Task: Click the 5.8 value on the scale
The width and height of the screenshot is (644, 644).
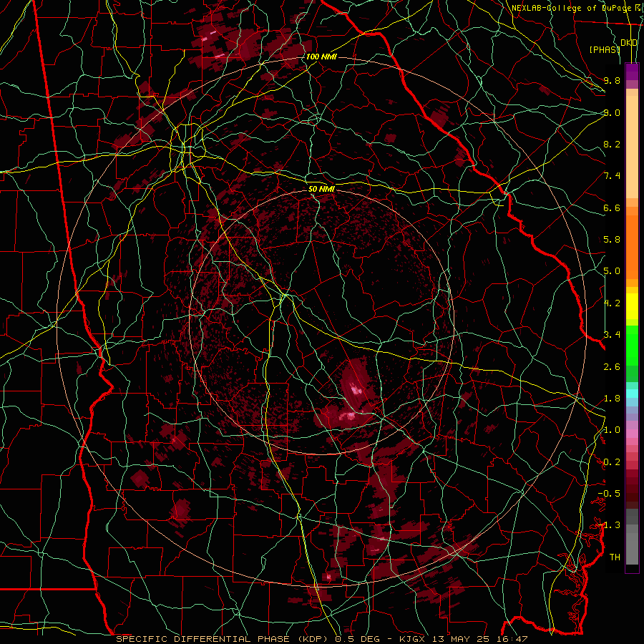Action: [612, 240]
